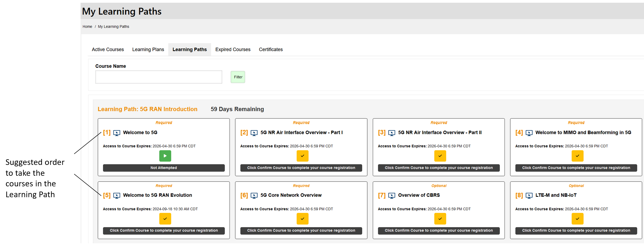
Task: View the Expired Courses tab
Action: pos(233,50)
